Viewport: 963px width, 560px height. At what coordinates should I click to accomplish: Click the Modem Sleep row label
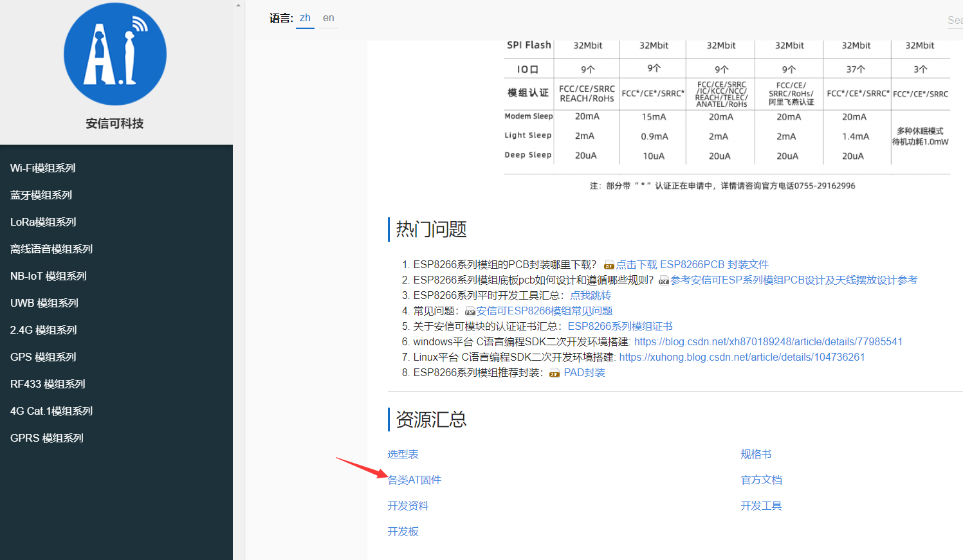pyautogui.click(x=529, y=116)
